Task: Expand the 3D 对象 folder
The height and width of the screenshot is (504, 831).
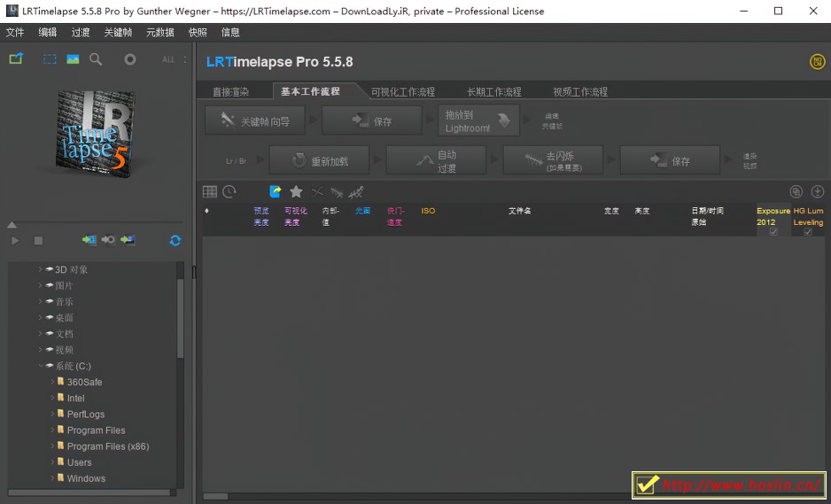Action: click(40, 269)
